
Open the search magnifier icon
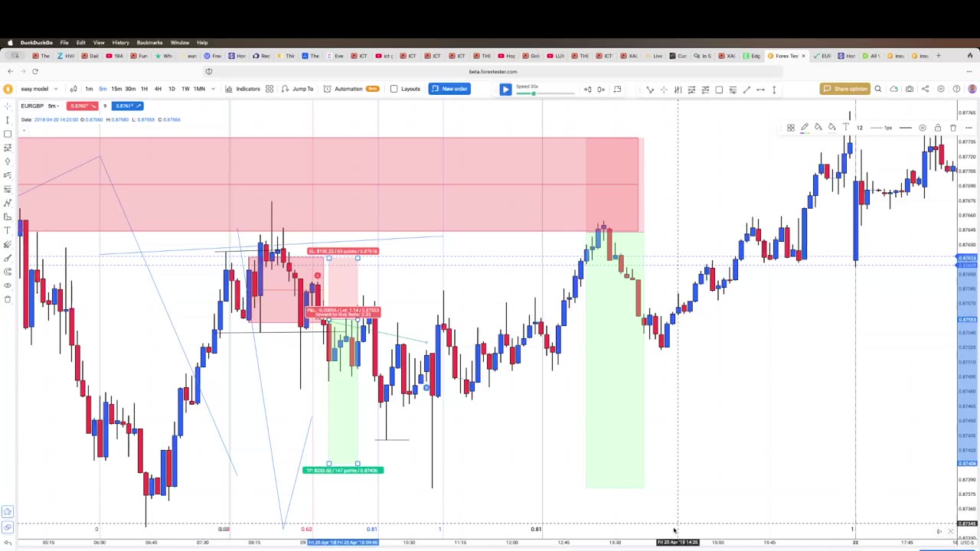pyautogui.click(x=878, y=90)
